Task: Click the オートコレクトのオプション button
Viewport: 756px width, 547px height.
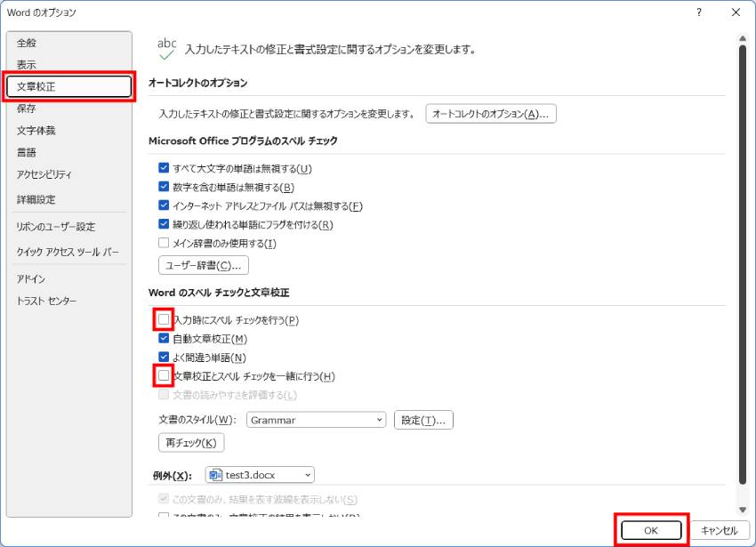Action: pos(491,114)
